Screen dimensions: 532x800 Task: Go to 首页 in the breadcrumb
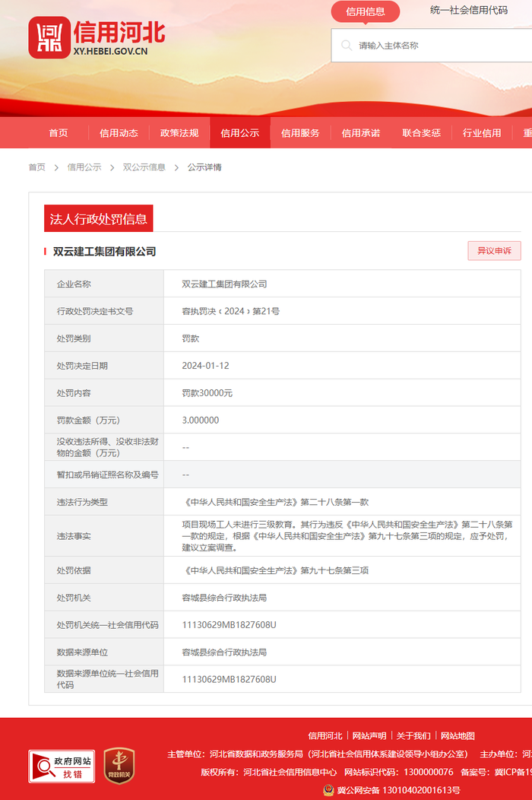coord(36,167)
